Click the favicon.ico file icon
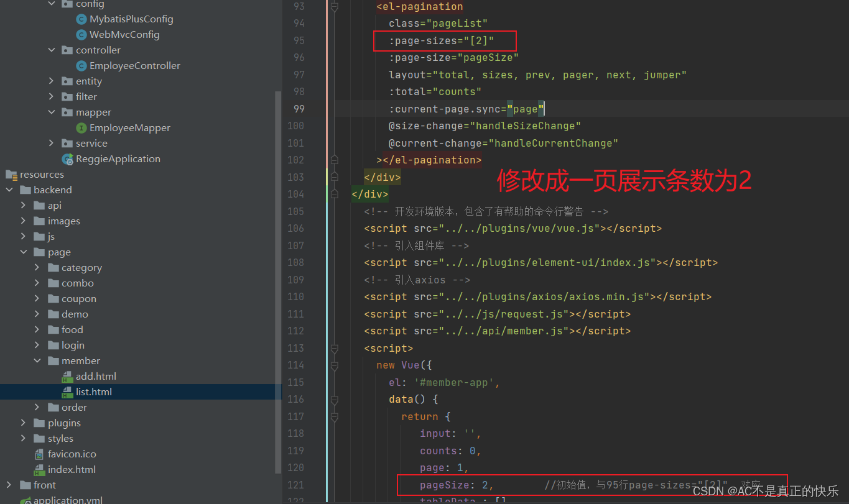 (x=39, y=454)
